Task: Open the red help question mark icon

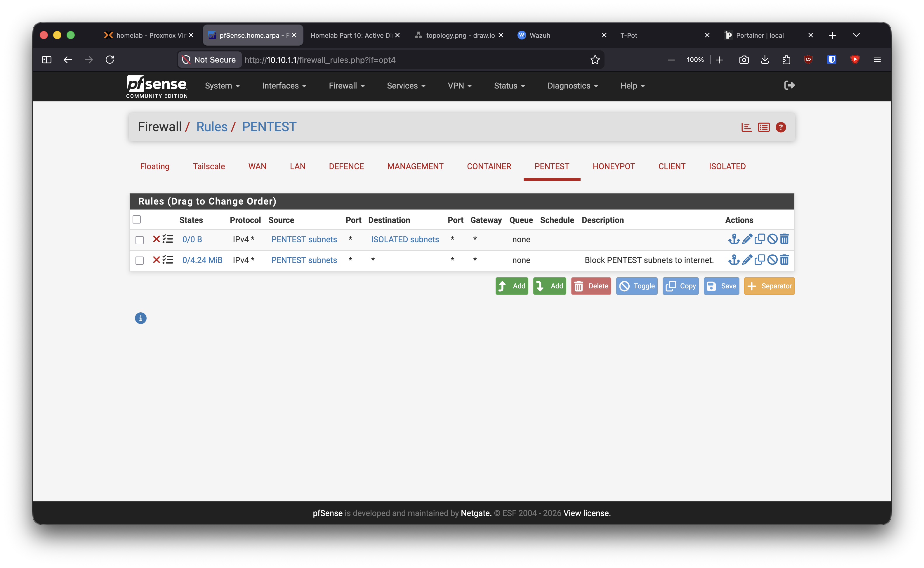Action: coord(781,127)
